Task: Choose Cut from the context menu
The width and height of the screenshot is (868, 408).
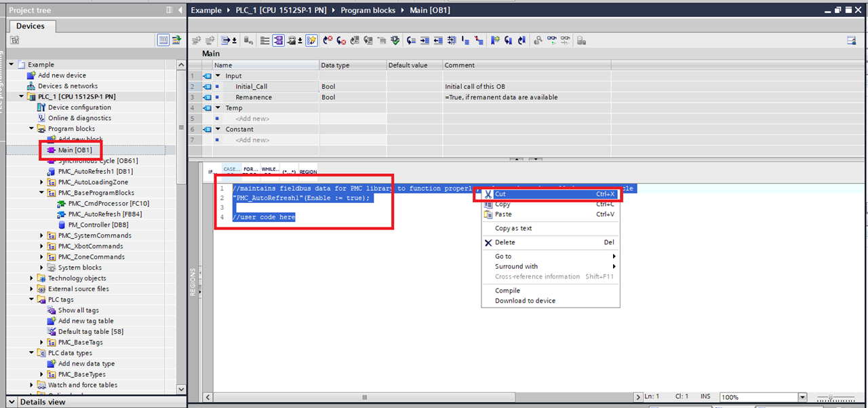Action: 500,194
